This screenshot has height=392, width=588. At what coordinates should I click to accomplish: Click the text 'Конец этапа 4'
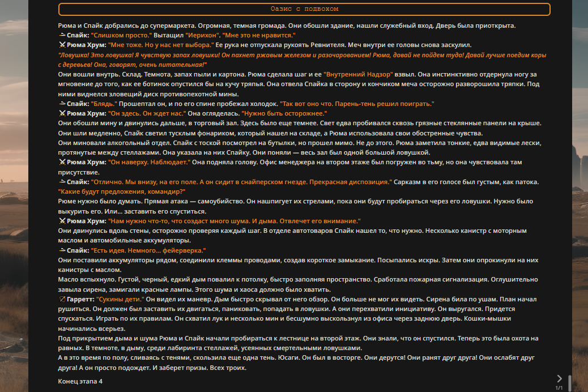pyautogui.click(x=80, y=381)
